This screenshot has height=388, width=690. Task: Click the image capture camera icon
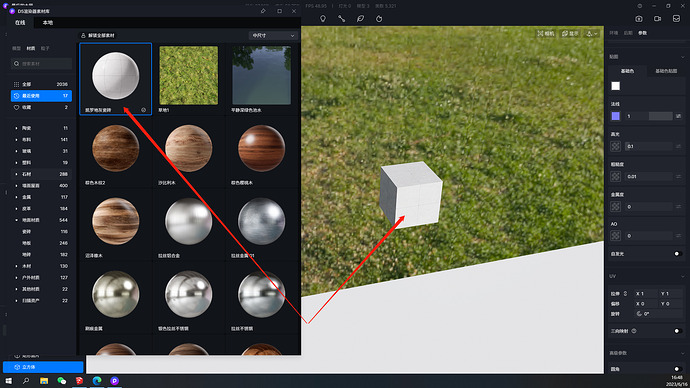click(639, 18)
